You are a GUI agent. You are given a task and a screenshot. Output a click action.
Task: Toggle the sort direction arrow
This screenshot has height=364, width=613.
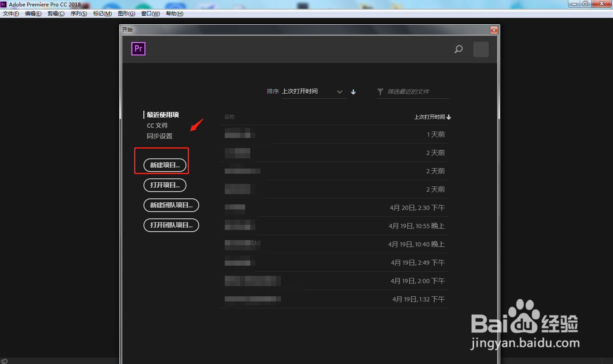point(353,92)
